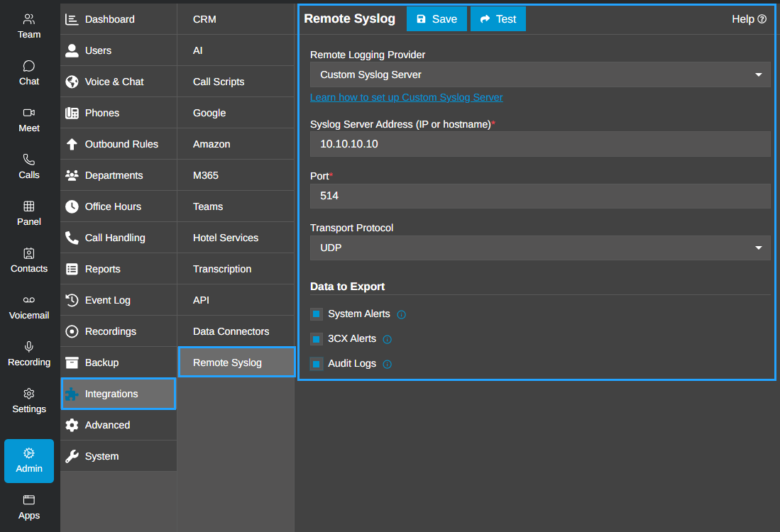Open the Recording microphone icon
The image size is (780, 532).
coord(29,347)
